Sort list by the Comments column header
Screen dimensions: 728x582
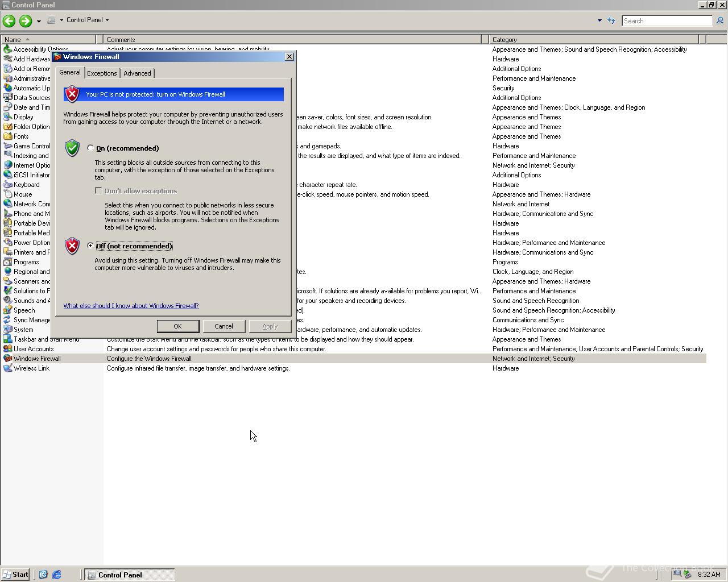point(293,40)
